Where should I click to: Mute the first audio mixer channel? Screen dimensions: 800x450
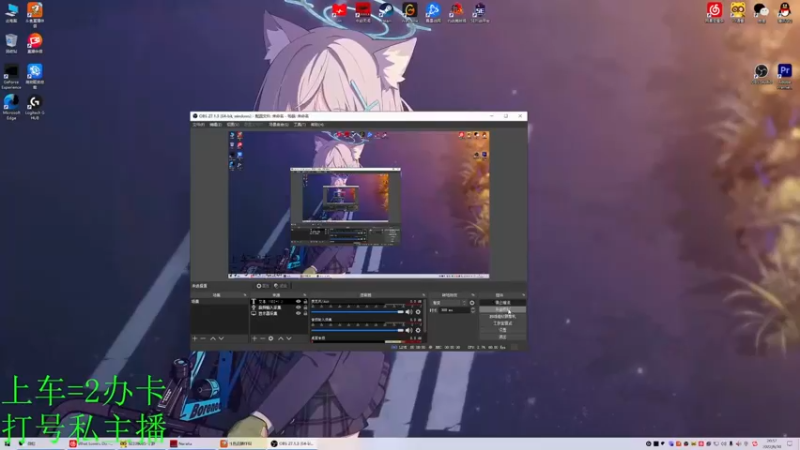pyautogui.click(x=409, y=312)
